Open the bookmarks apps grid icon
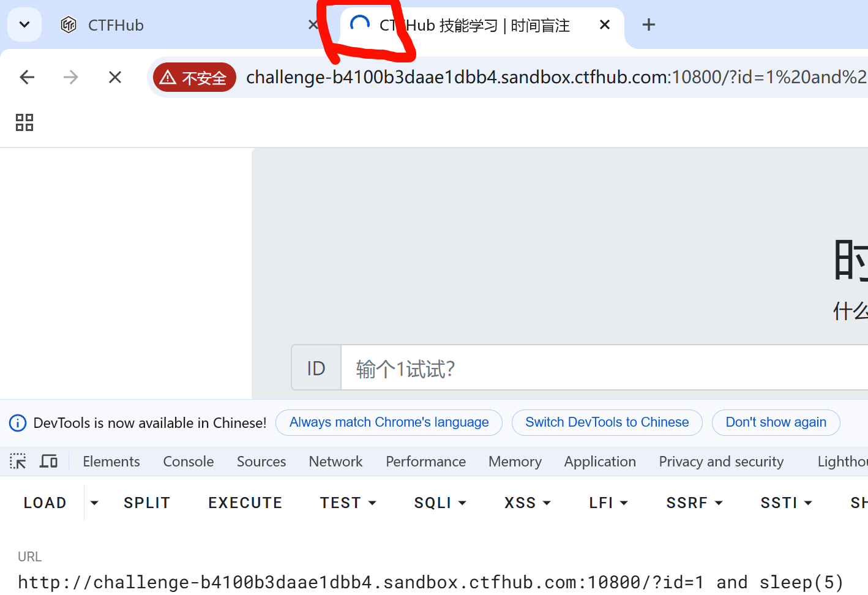Image resolution: width=868 pixels, height=595 pixels. [x=24, y=122]
